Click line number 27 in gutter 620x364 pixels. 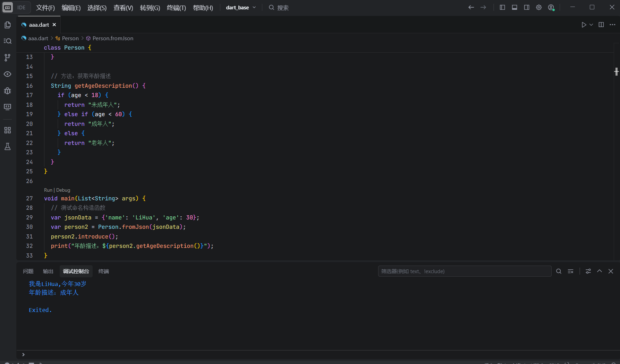pos(29,198)
